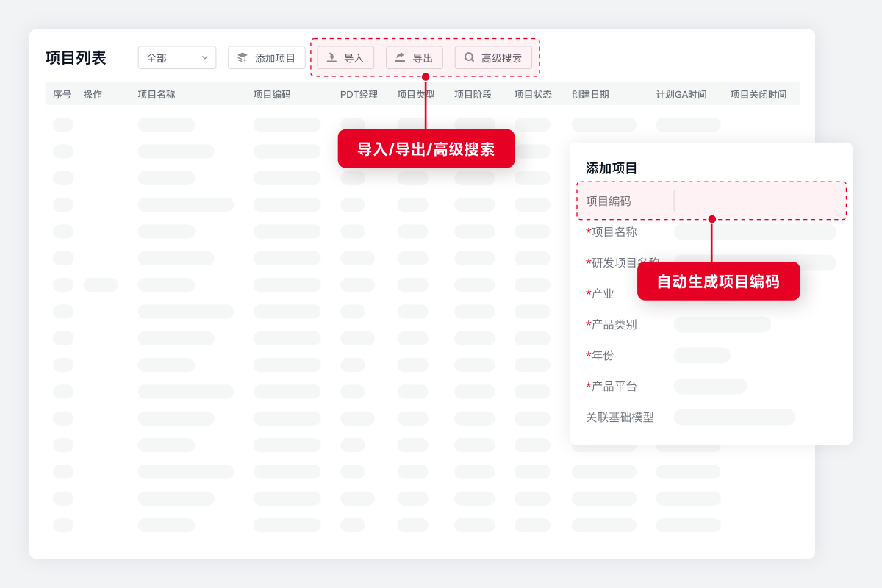Click the 序号 column header
The image size is (882, 588).
(62, 94)
